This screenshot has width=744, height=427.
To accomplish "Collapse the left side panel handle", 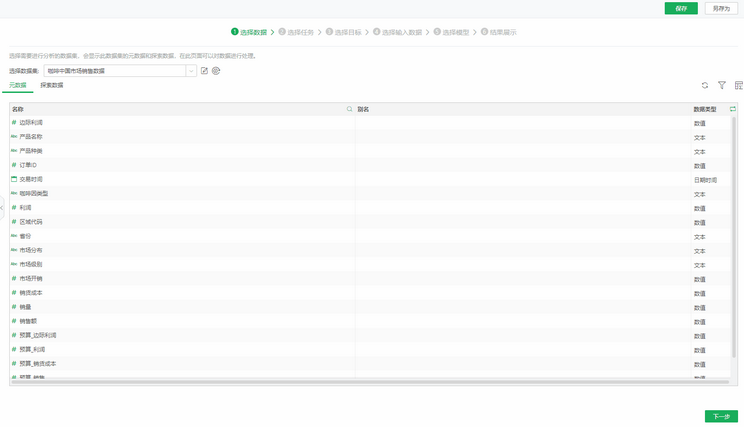I will pos(2,208).
